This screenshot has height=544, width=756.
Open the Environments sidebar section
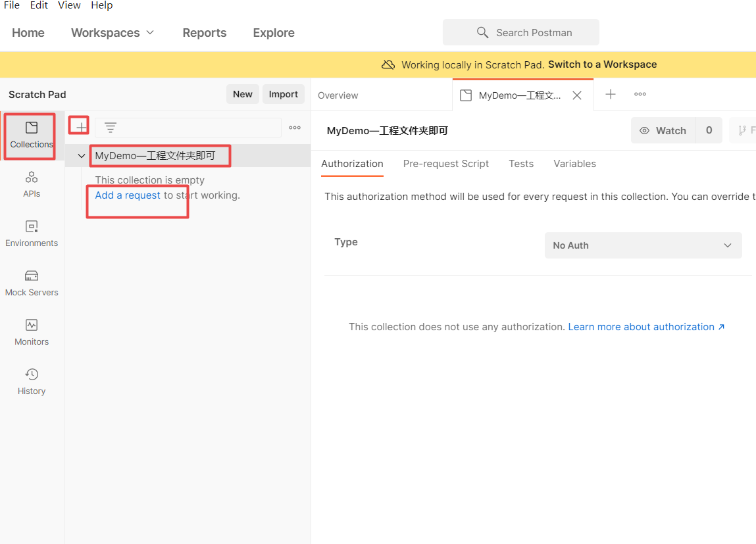[x=32, y=234]
